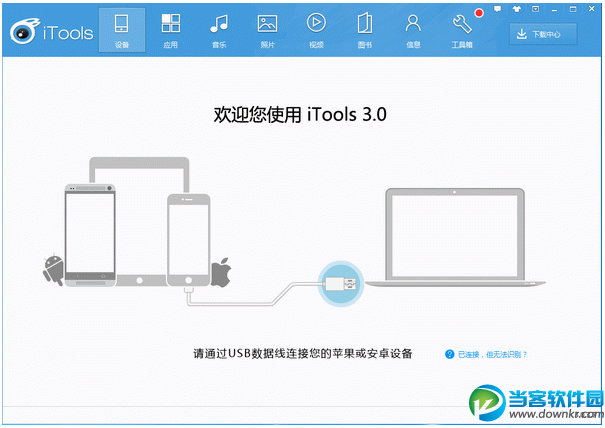The height and width of the screenshot is (428, 605).
Task: Click the 下载中心 download center button
Action: coord(543,34)
